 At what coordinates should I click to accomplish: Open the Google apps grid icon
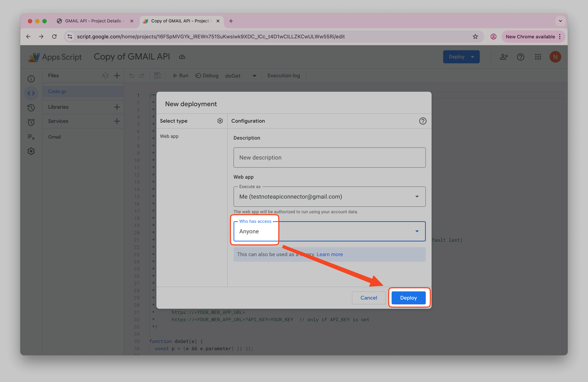tap(538, 57)
